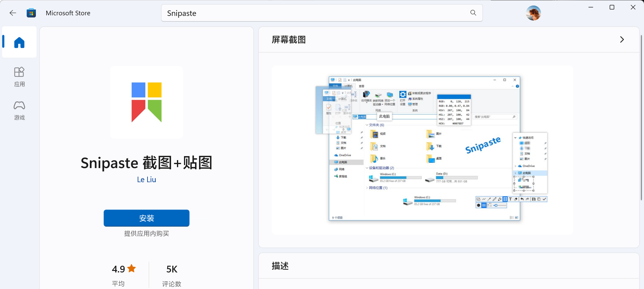Expand 屏幕截图 section with chevron
Viewport: 644px width, 289px height.
(622, 39)
